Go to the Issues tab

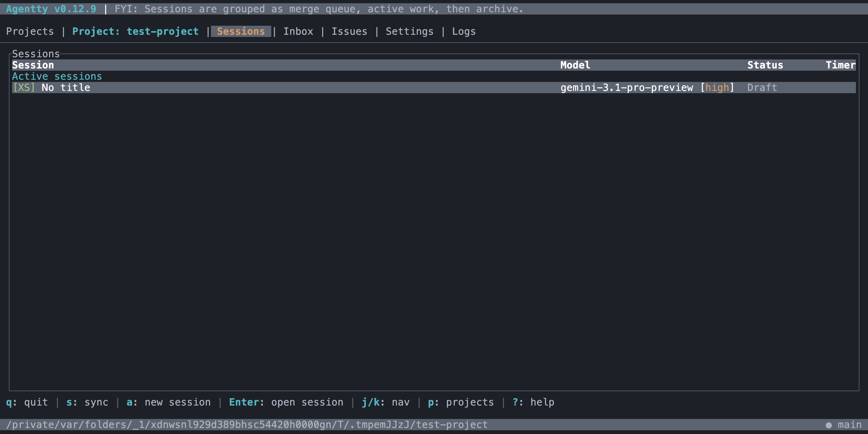point(349,31)
